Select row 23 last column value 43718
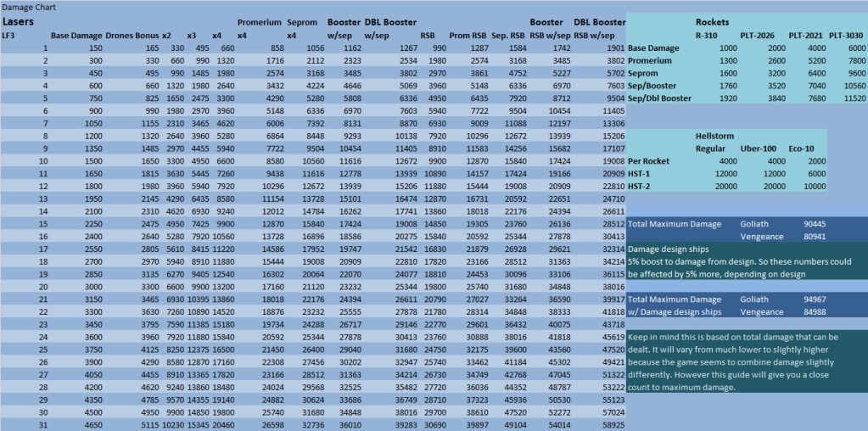This screenshot has height=431, width=868. tap(614, 324)
